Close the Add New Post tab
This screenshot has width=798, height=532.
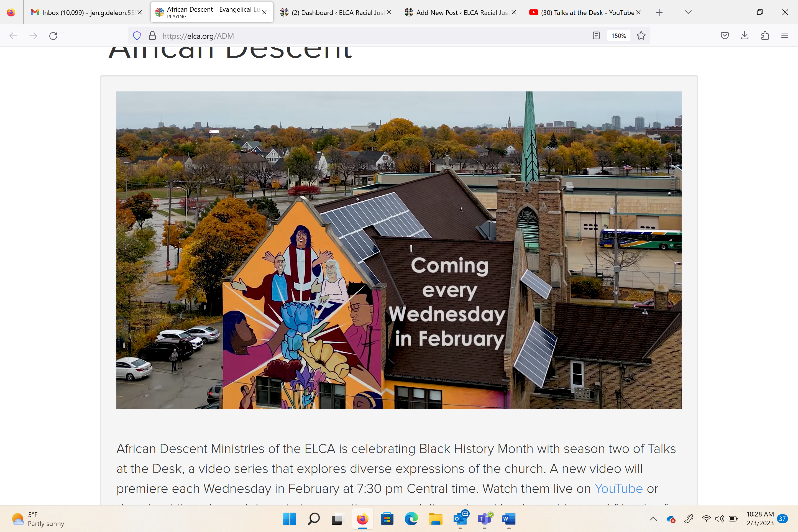[514, 12]
